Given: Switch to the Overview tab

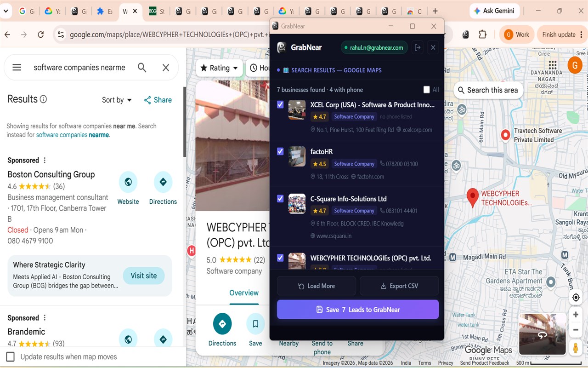Looking at the screenshot, I should (x=244, y=293).
